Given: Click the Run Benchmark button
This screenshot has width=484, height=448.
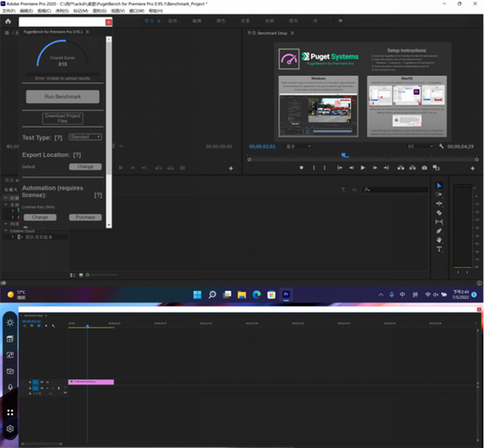Looking at the screenshot, I should (62, 96).
